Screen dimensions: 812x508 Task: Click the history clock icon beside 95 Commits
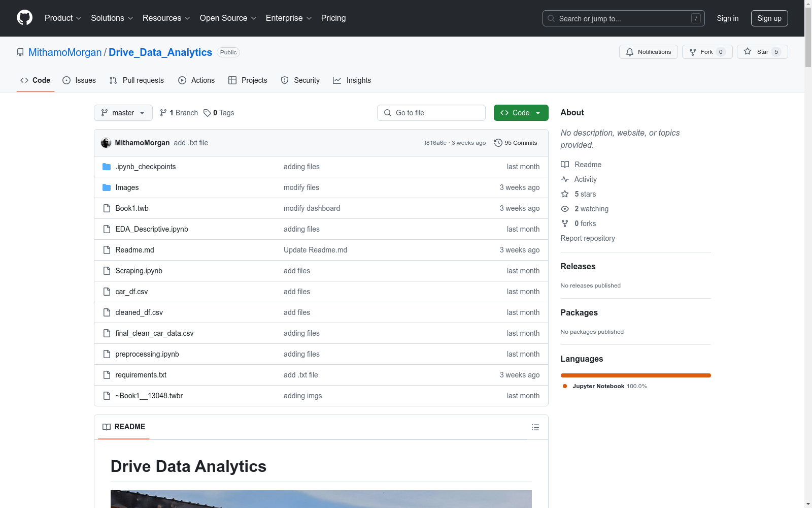(498, 143)
